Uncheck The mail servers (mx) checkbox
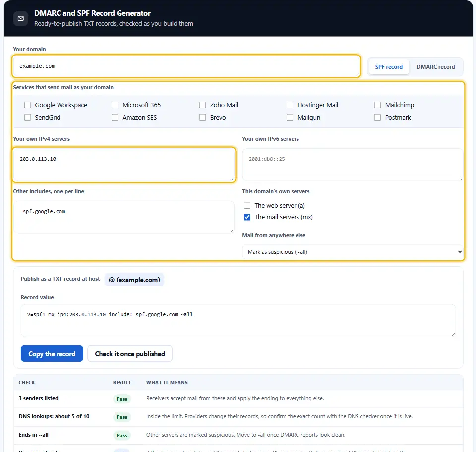The image size is (476, 452). [x=247, y=217]
